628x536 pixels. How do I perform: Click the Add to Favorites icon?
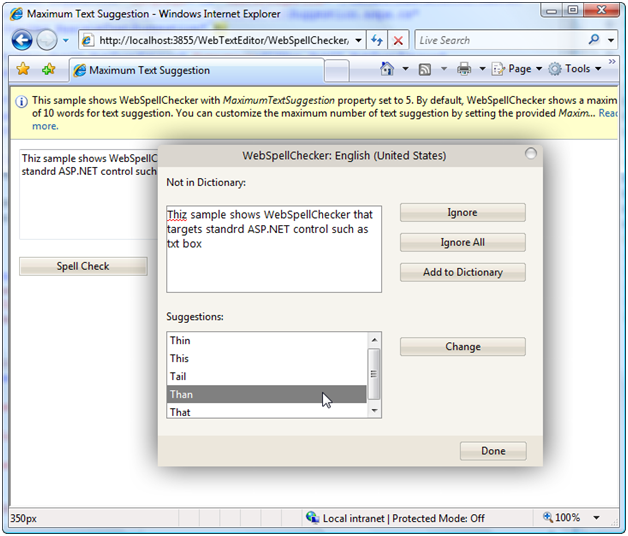pos(47,70)
